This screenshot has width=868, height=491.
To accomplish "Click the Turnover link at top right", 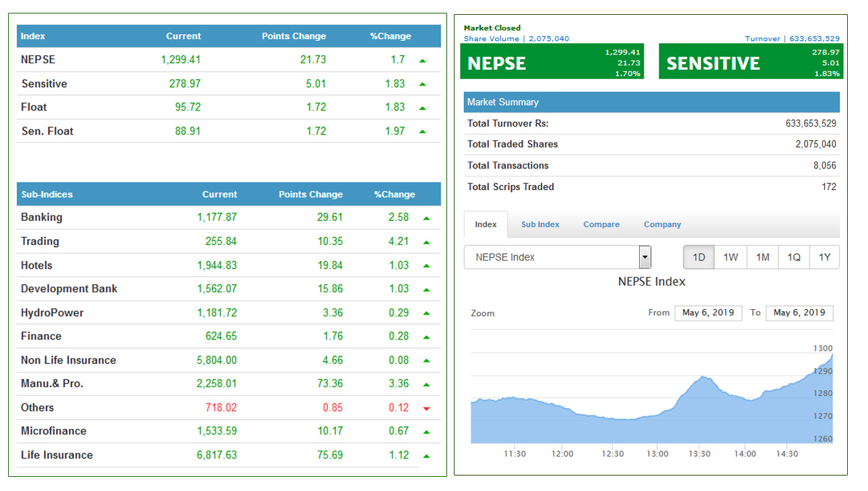I will pyautogui.click(x=793, y=38).
